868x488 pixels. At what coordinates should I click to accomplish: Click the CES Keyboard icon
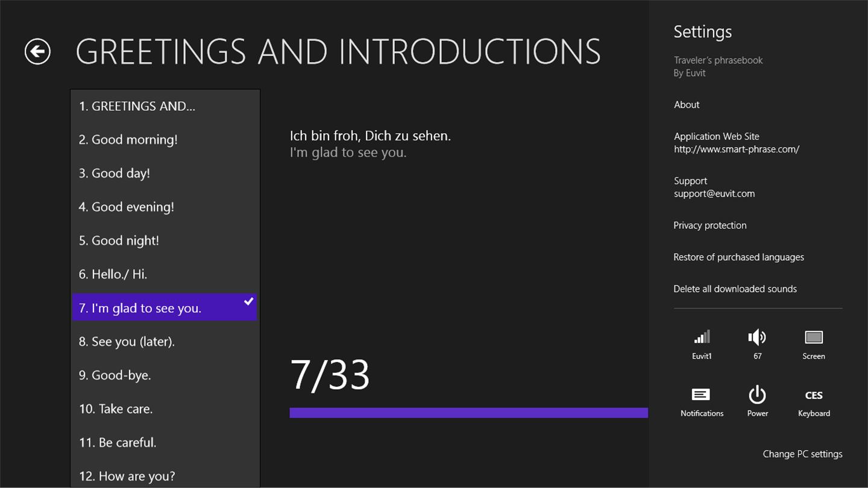click(814, 396)
